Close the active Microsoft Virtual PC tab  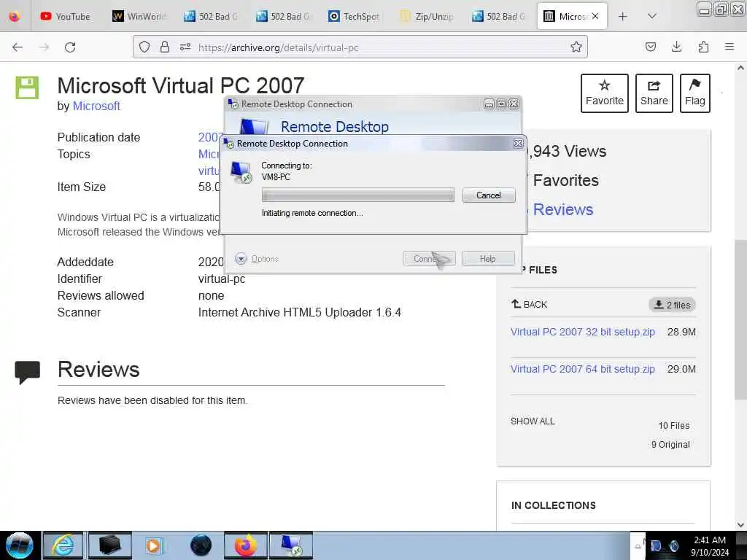click(x=595, y=16)
